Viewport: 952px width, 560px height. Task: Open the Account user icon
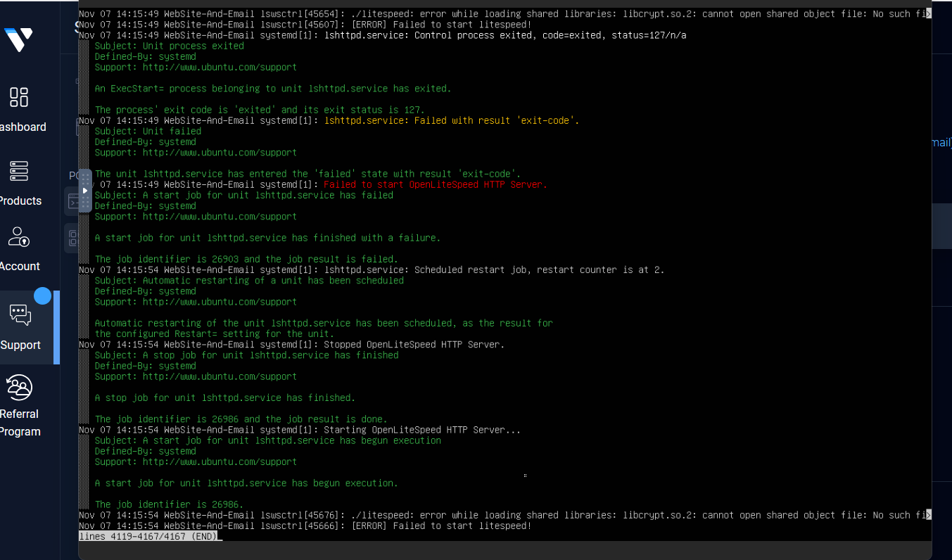pos(19,236)
